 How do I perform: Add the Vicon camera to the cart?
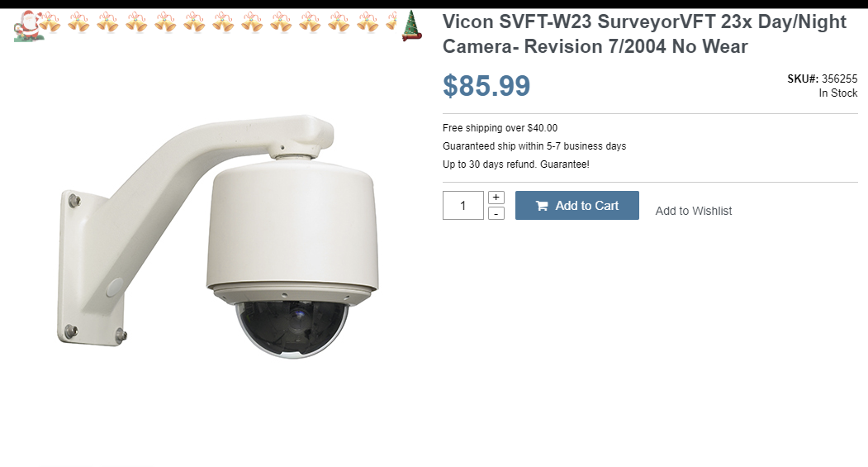pos(576,206)
